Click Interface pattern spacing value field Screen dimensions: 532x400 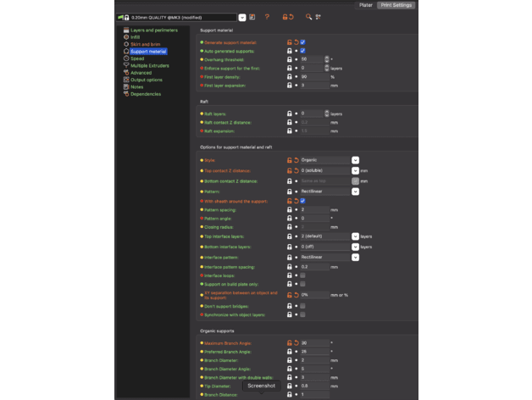[314, 267]
